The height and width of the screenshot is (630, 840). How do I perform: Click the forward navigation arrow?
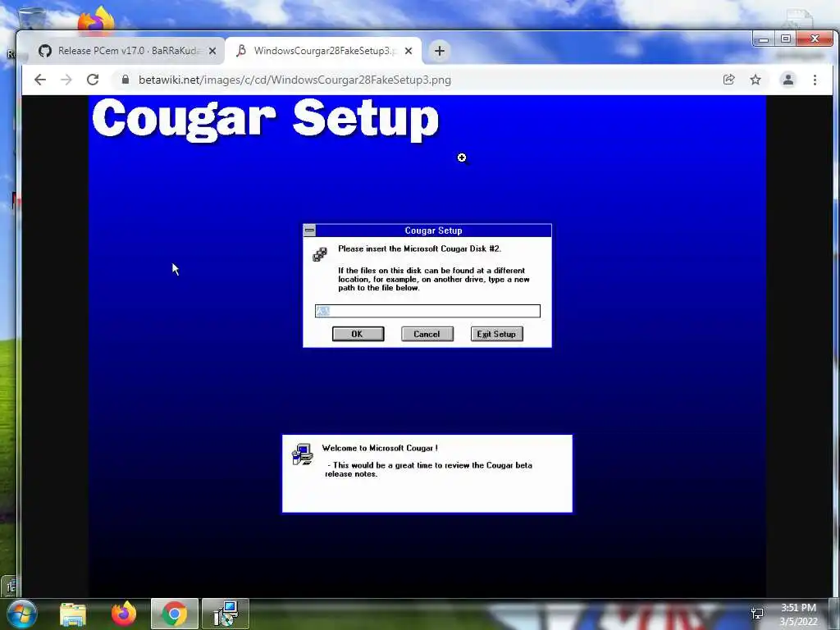pos(66,80)
